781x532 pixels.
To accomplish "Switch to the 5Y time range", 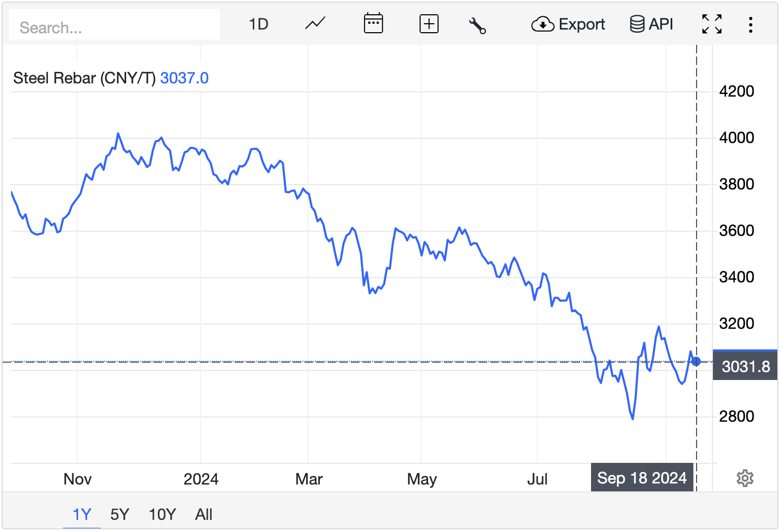I will (x=120, y=514).
